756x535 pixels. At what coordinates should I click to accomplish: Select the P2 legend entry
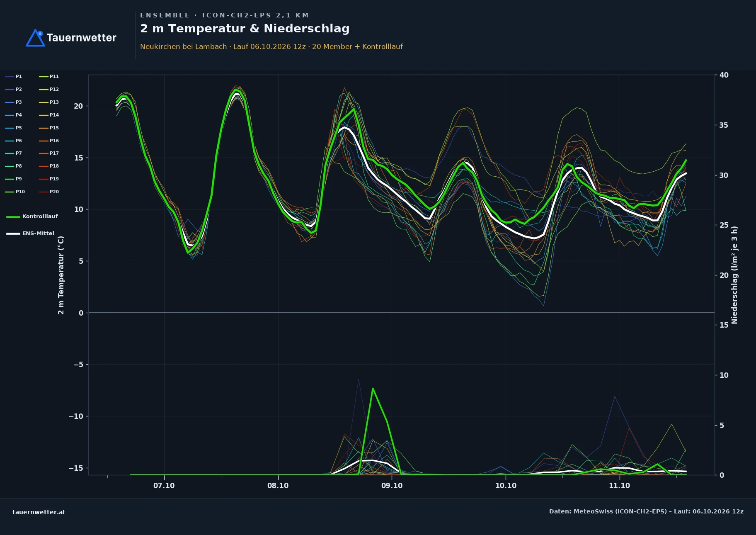click(x=14, y=90)
